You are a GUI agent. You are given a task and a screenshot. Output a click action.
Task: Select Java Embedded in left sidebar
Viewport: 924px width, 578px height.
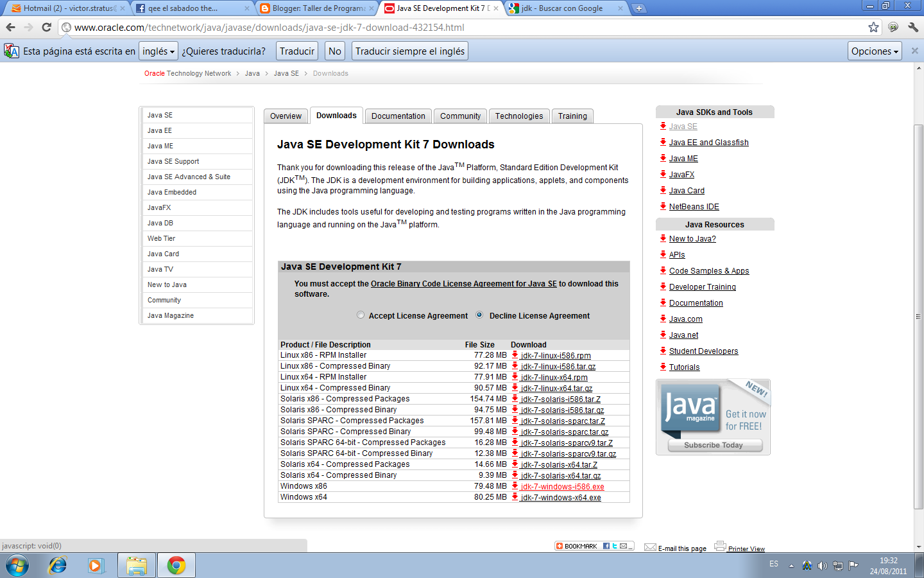198,192
